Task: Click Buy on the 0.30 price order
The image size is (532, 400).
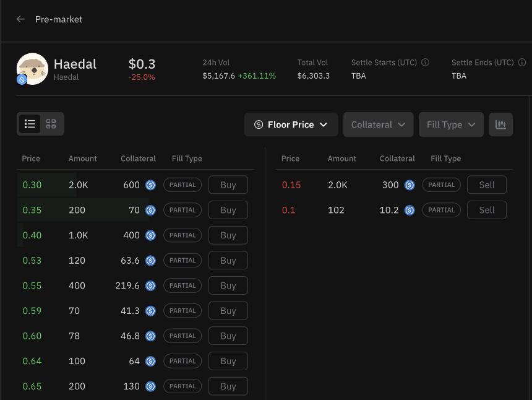Action: pyautogui.click(x=228, y=185)
